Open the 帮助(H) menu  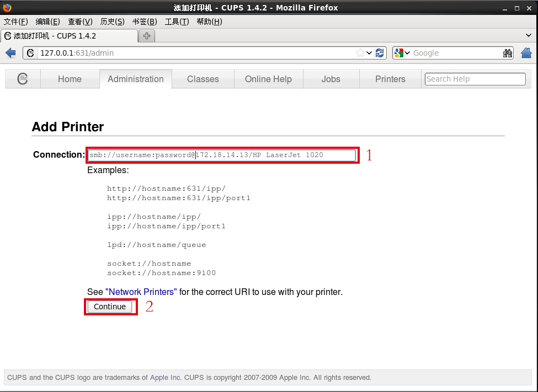[209, 22]
